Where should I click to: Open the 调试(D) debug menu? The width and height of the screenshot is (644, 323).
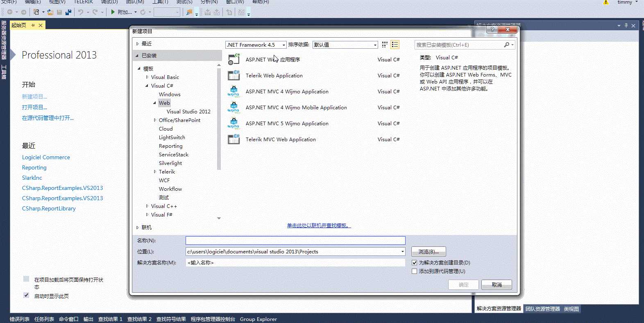coord(109,2)
